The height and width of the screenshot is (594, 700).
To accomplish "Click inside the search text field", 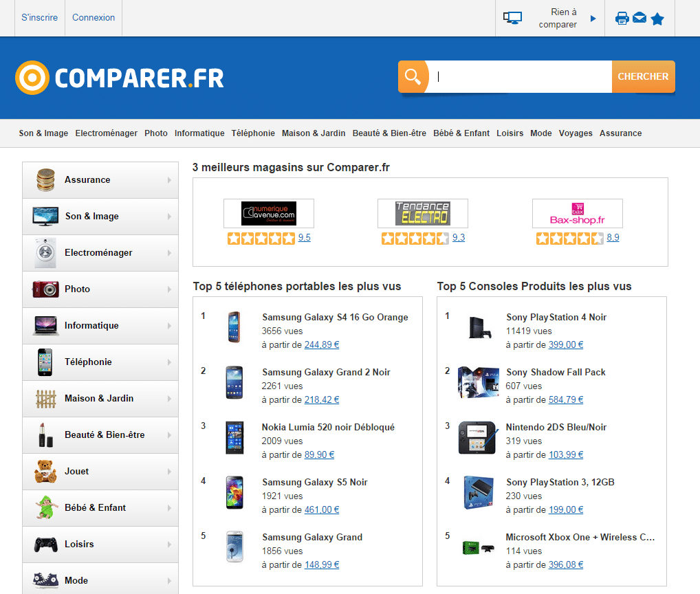I will coord(520,77).
